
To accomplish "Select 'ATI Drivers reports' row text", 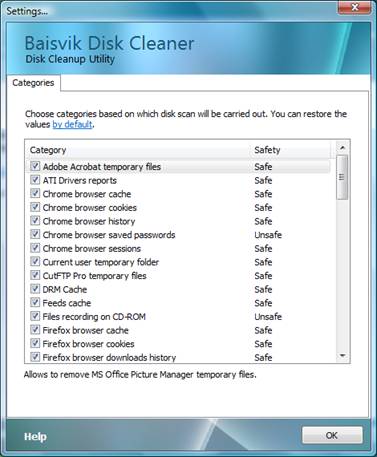I will (80, 180).
